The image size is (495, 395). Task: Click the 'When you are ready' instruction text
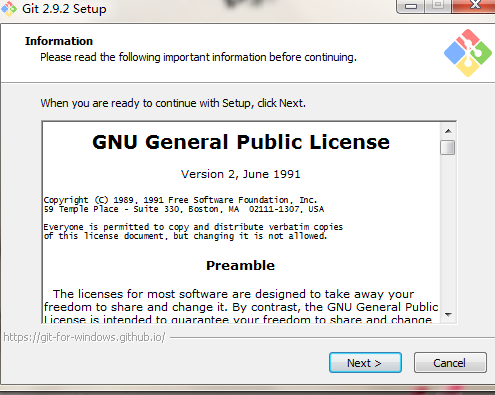click(173, 103)
